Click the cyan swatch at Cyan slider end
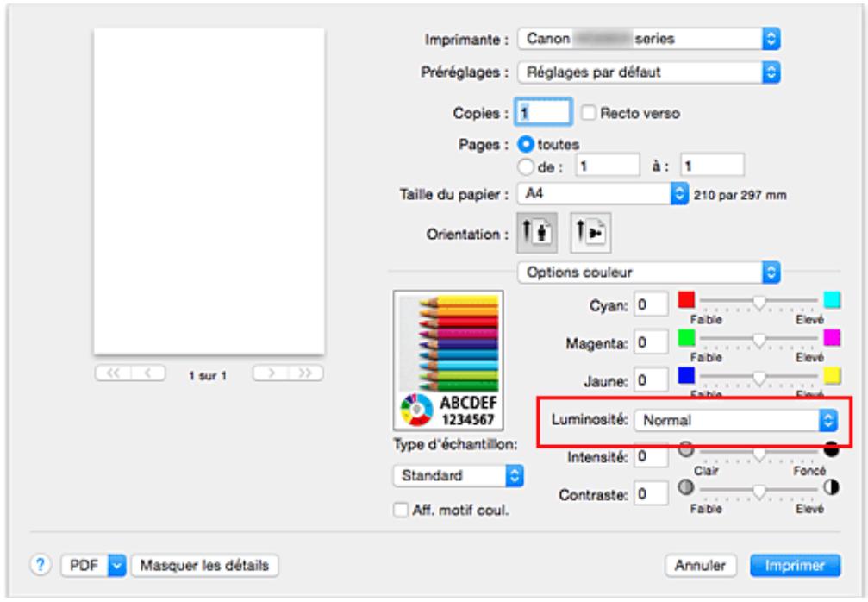The height and width of the screenshot is (602, 868). tap(832, 299)
